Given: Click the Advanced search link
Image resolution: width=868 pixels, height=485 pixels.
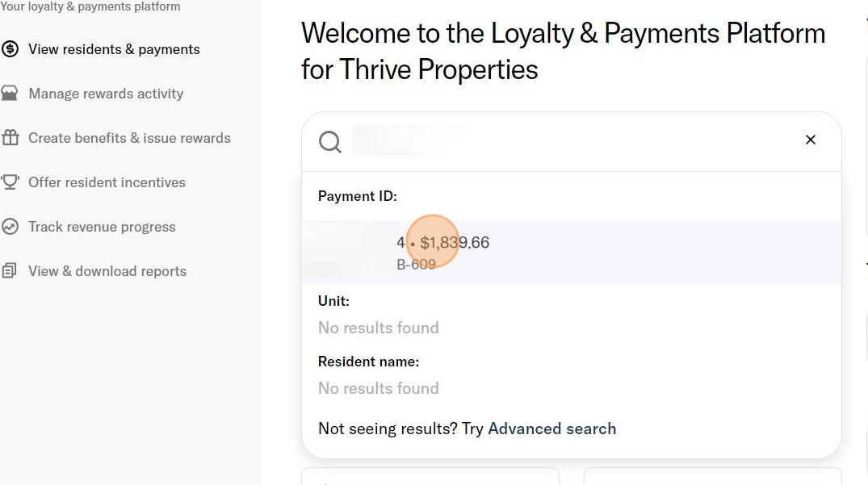Looking at the screenshot, I should tap(551, 429).
